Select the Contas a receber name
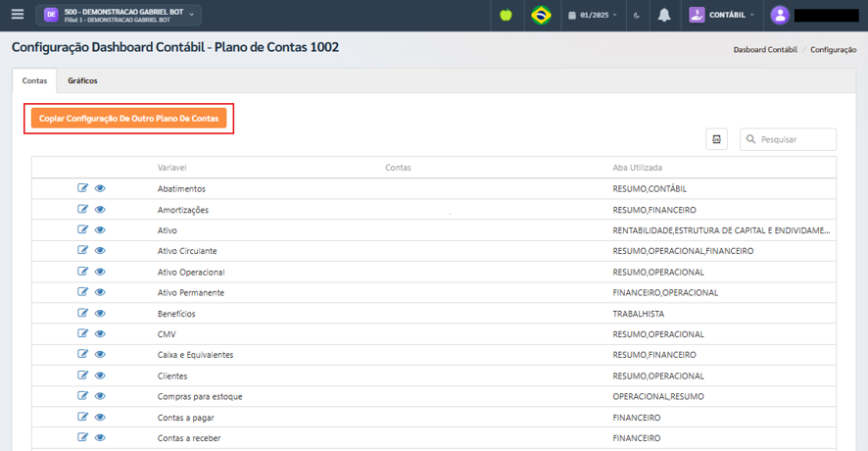 (189, 438)
